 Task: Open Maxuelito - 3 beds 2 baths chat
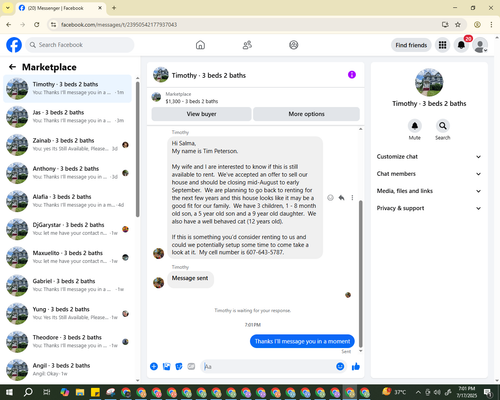67,257
